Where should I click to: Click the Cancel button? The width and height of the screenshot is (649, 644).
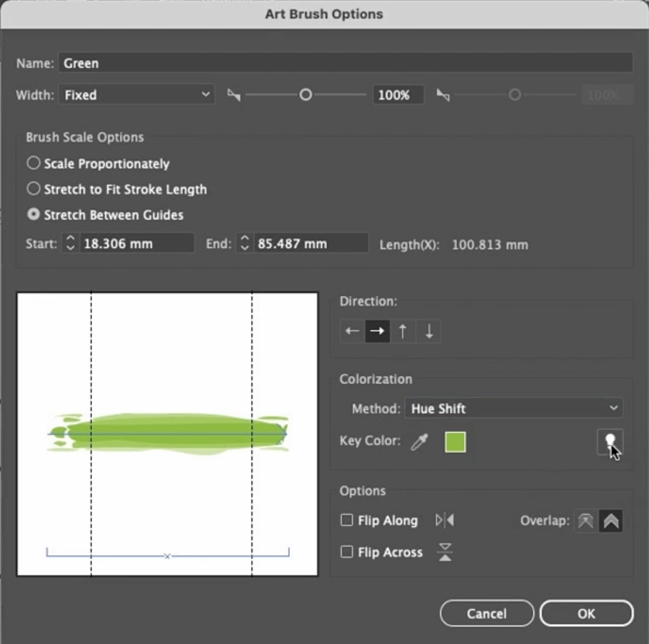pos(487,613)
